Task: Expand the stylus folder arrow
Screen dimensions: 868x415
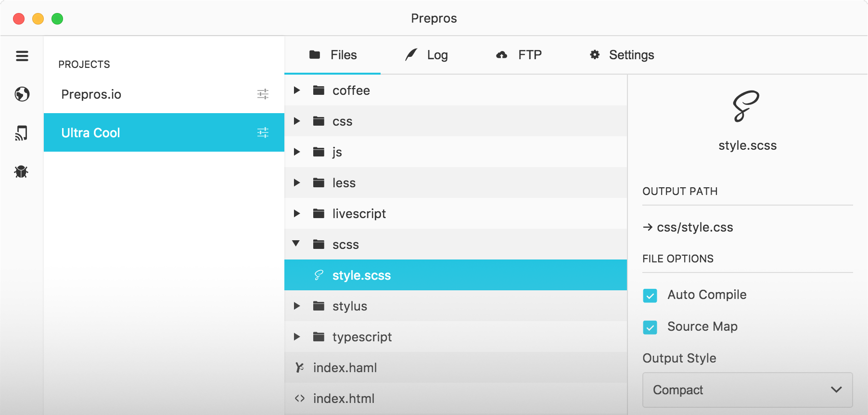Action: tap(297, 306)
